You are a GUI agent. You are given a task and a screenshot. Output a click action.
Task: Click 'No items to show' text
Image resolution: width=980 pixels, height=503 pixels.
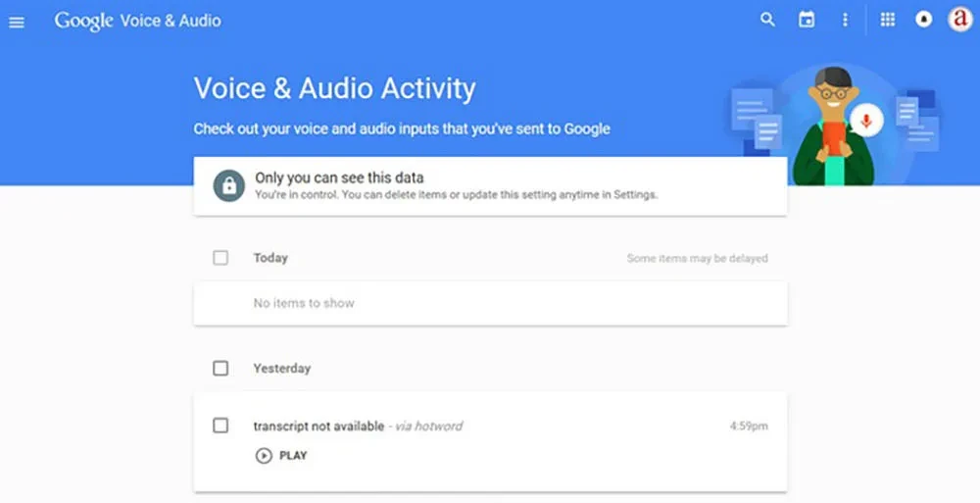click(304, 303)
